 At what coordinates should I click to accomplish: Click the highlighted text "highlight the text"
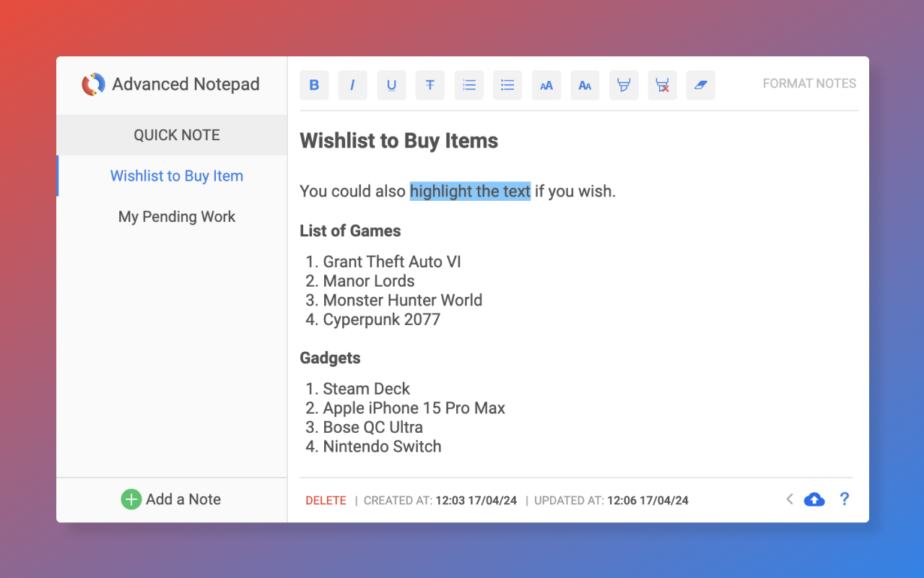[x=470, y=191]
